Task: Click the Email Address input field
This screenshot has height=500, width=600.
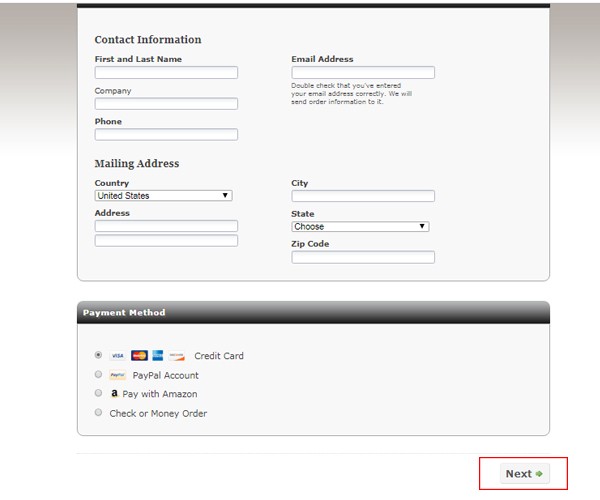Action: 363,73
